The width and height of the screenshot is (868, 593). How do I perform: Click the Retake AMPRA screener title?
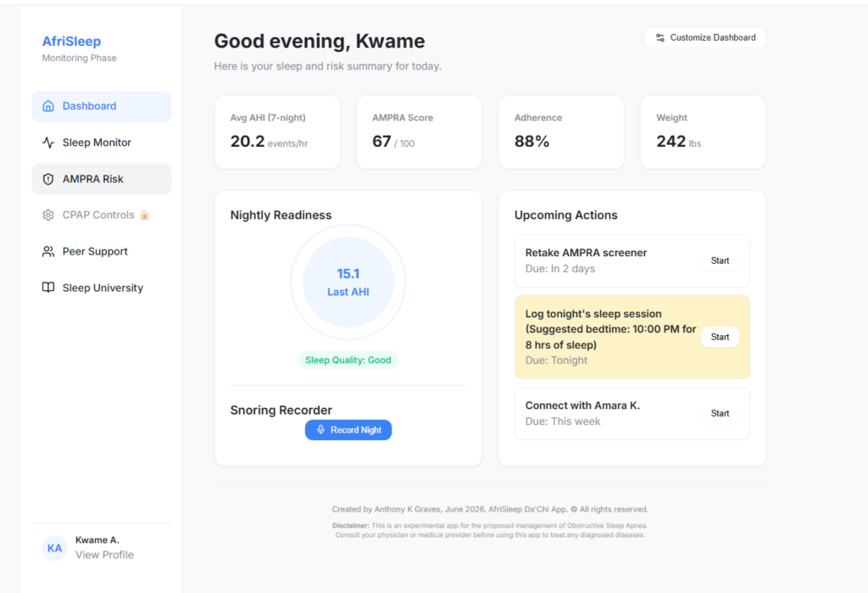[x=586, y=253]
